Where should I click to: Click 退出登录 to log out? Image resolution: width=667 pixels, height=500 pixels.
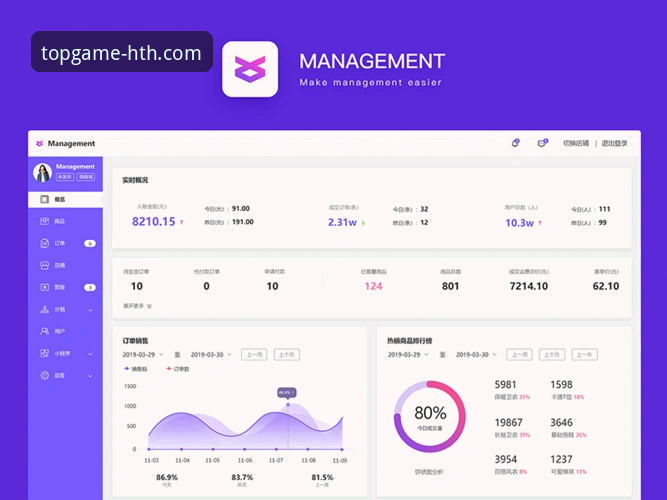click(x=614, y=143)
